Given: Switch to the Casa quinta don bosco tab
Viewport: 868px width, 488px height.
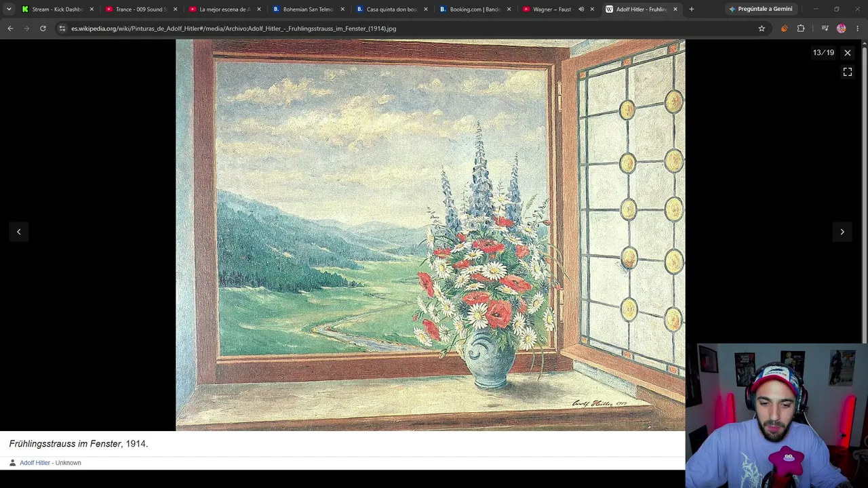Looking at the screenshot, I should (391, 9).
